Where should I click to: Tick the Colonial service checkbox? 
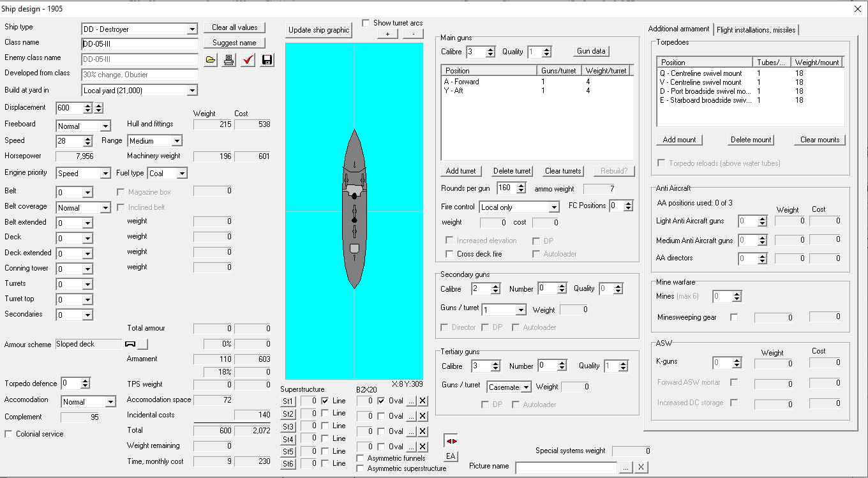click(9, 434)
